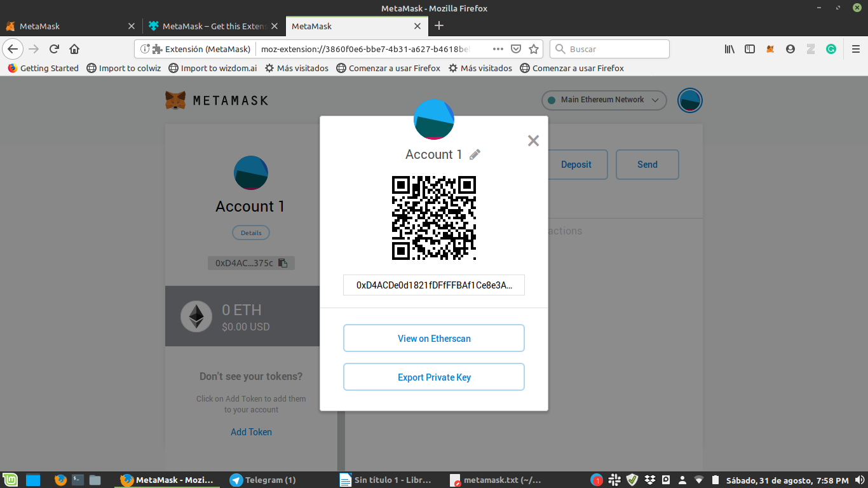Click the Buscar search box
Image resolution: width=868 pixels, height=488 pixels.
click(609, 49)
